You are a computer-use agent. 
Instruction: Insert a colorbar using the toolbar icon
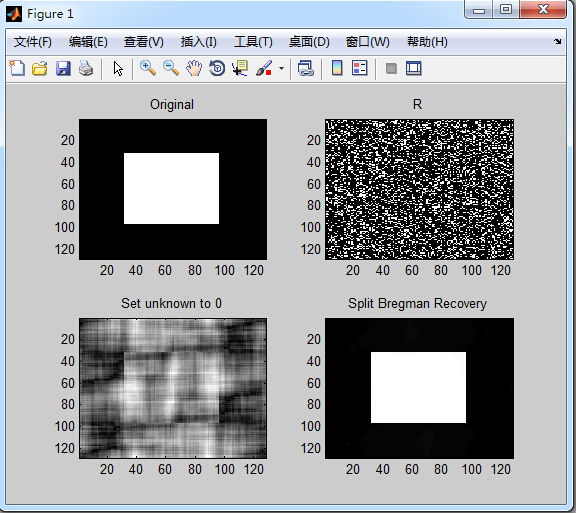(337, 68)
